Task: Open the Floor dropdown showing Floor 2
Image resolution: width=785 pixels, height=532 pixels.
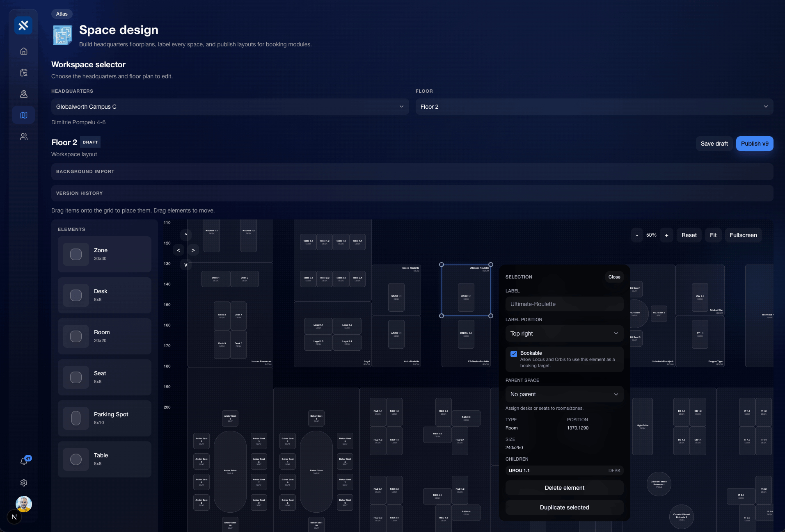Action: pos(594,107)
